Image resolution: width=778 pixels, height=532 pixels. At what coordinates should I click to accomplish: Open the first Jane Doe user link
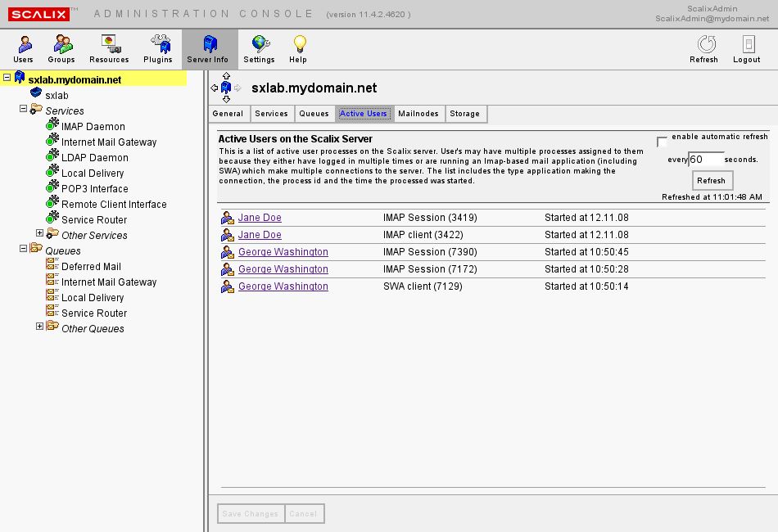click(x=260, y=218)
